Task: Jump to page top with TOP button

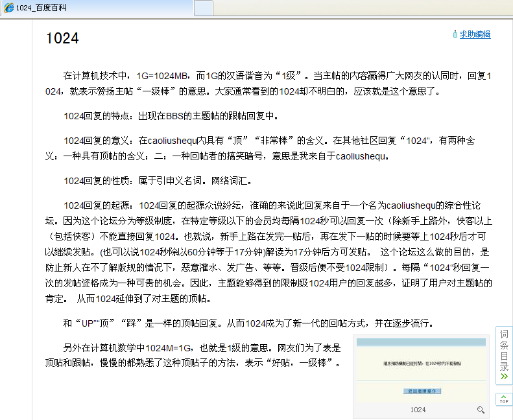Action: click(504, 400)
